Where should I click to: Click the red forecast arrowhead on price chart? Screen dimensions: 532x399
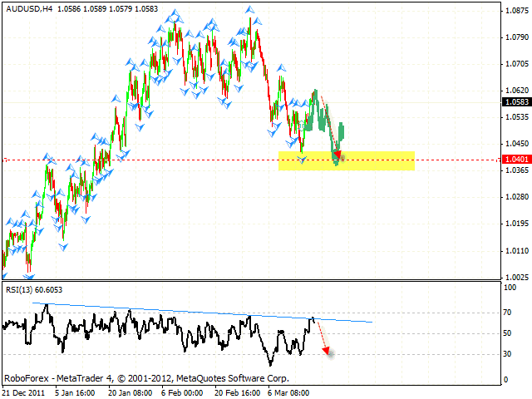point(337,154)
